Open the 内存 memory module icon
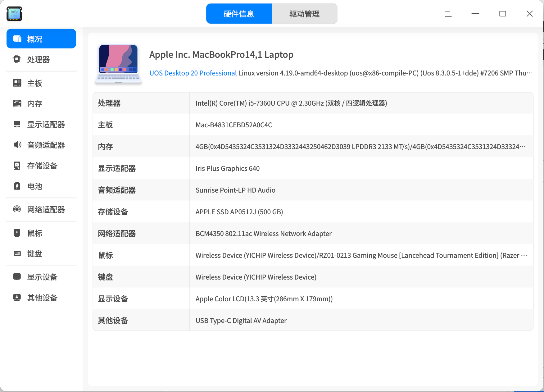 tap(17, 103)
